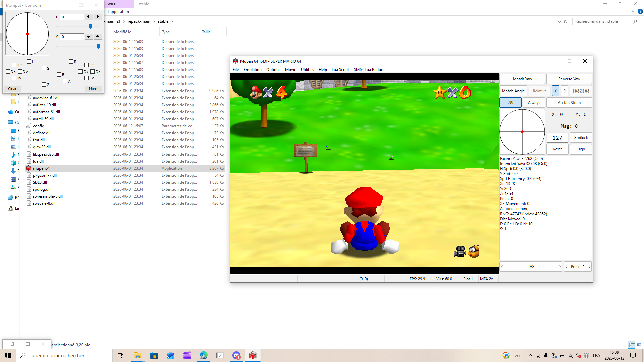Click the Reverse Yaw button
This screenshot has height=362, width=644.
(x=569, y=79)
